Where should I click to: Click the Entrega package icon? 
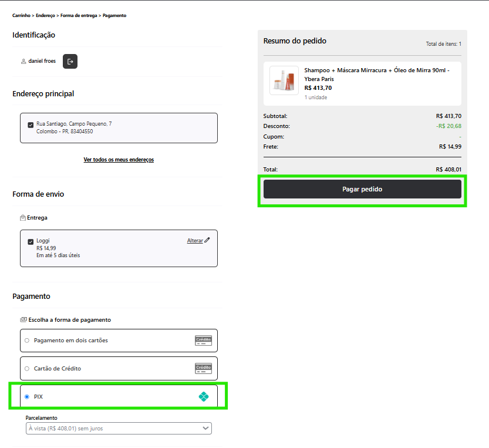[x=23, y=218]
